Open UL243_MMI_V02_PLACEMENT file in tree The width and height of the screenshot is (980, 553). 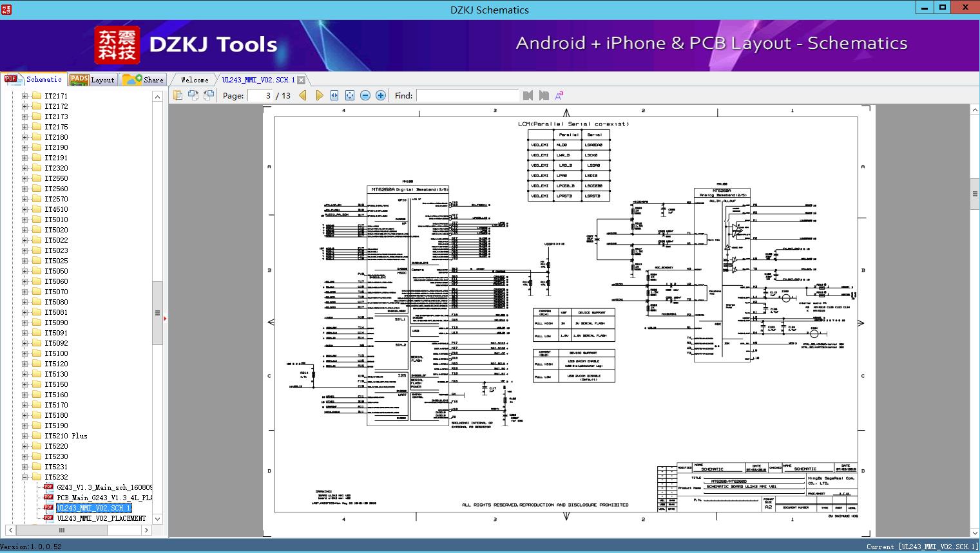101,518
